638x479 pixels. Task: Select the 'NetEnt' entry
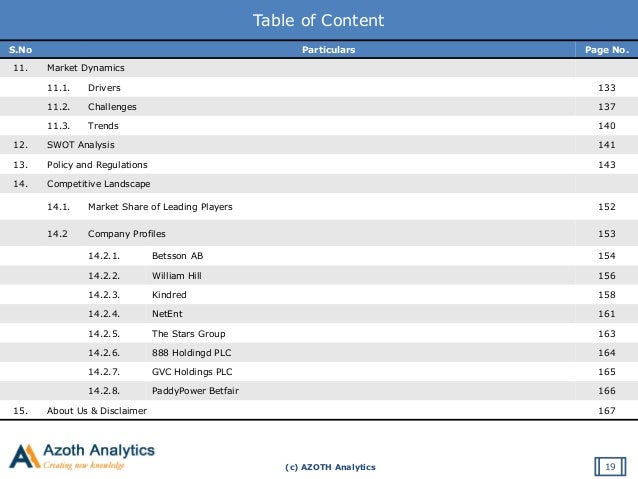point(167,314)
